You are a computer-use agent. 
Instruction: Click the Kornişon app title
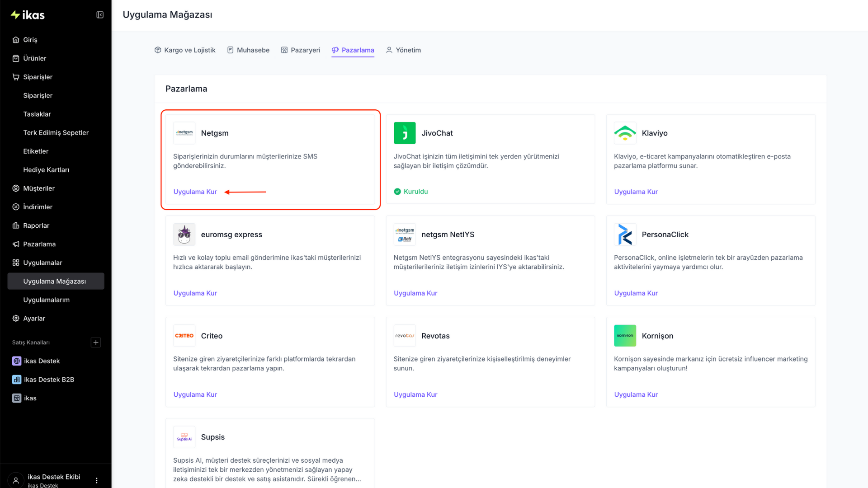[657, 335]
